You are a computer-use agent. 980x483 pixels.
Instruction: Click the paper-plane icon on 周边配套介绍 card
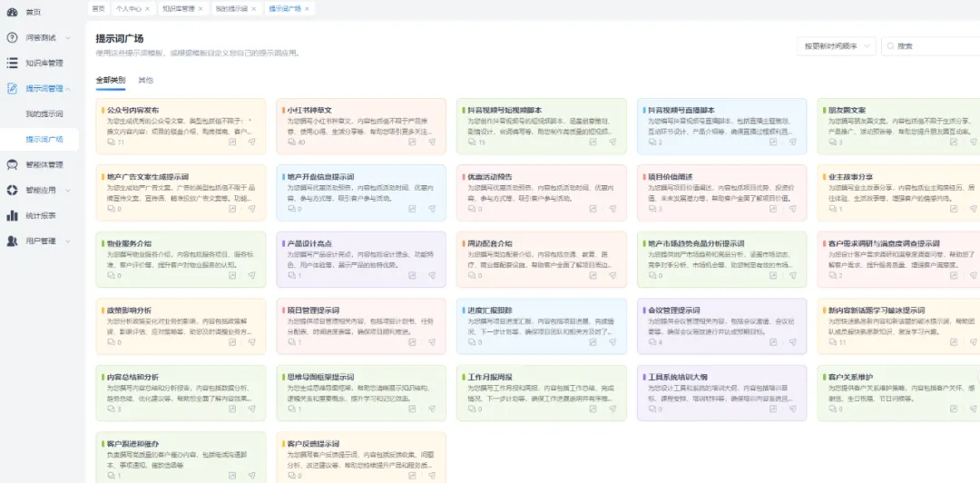pos(612,276)
